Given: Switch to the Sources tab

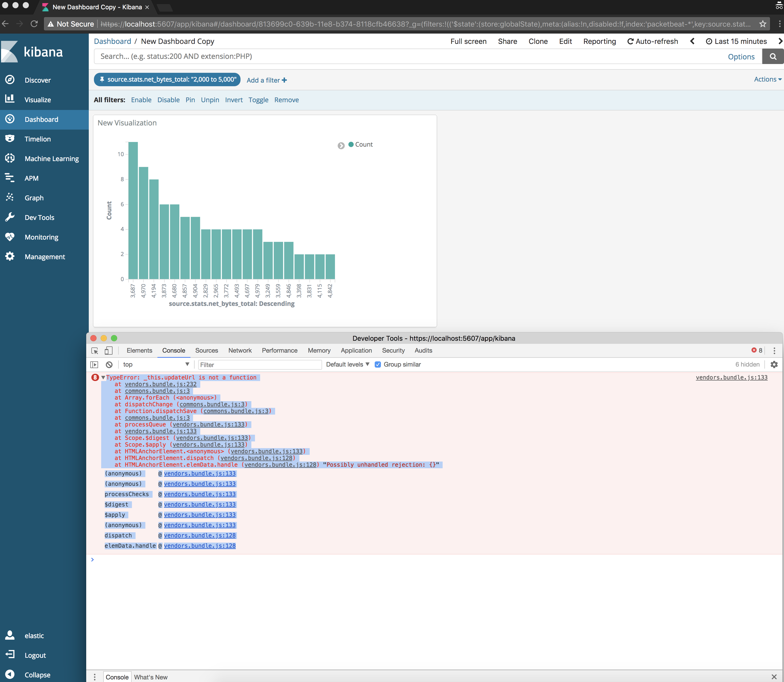Looking at the screenshot, I should click(x=206, y=351).
